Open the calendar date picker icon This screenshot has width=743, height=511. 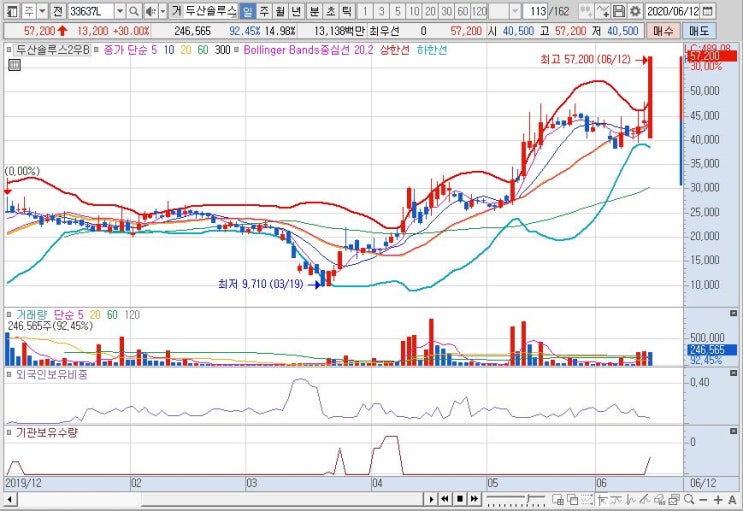[707, 10]
